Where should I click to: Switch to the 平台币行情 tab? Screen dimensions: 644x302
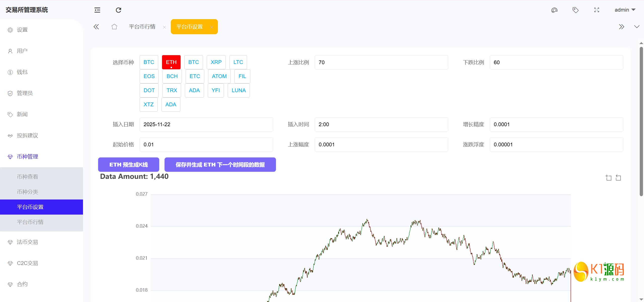click(142, 26)
